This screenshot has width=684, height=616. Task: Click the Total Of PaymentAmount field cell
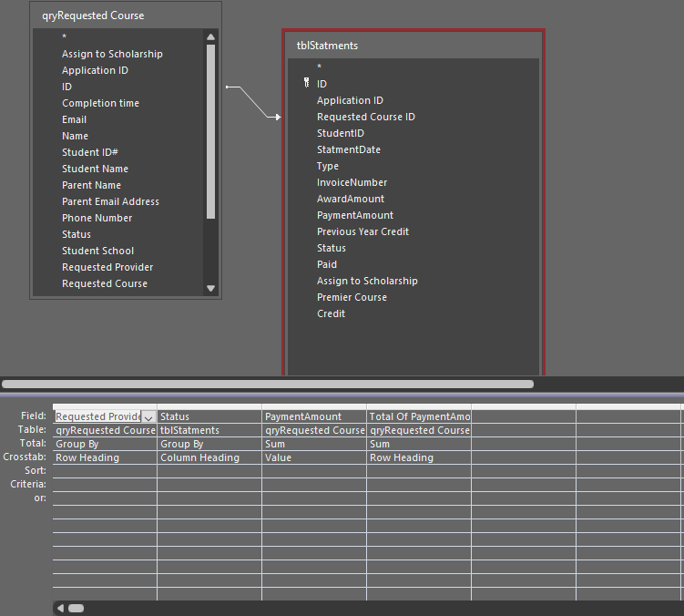(419, 416)
